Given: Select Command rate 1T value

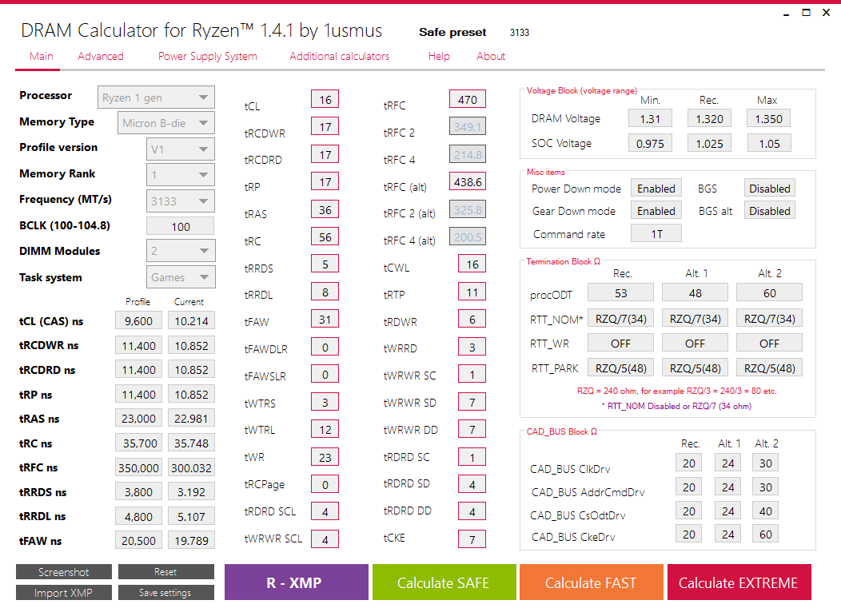Looking at the screenshot, I should 656,234.
